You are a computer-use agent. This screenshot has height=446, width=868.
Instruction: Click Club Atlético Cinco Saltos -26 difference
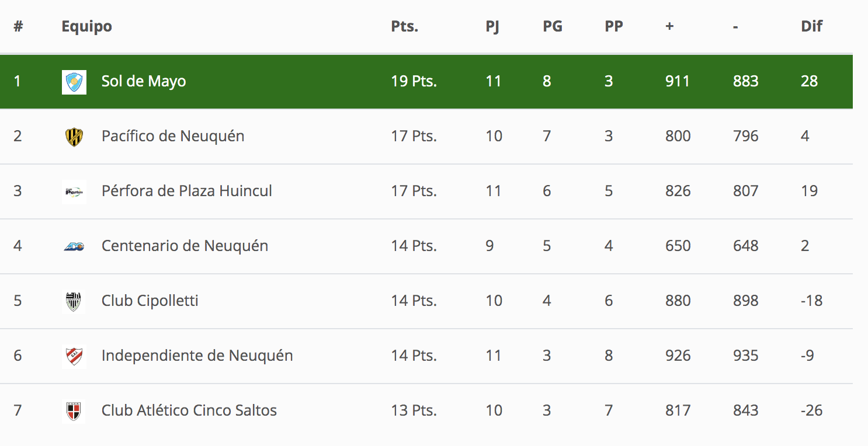pyautogui.click(x=812, y=410)
